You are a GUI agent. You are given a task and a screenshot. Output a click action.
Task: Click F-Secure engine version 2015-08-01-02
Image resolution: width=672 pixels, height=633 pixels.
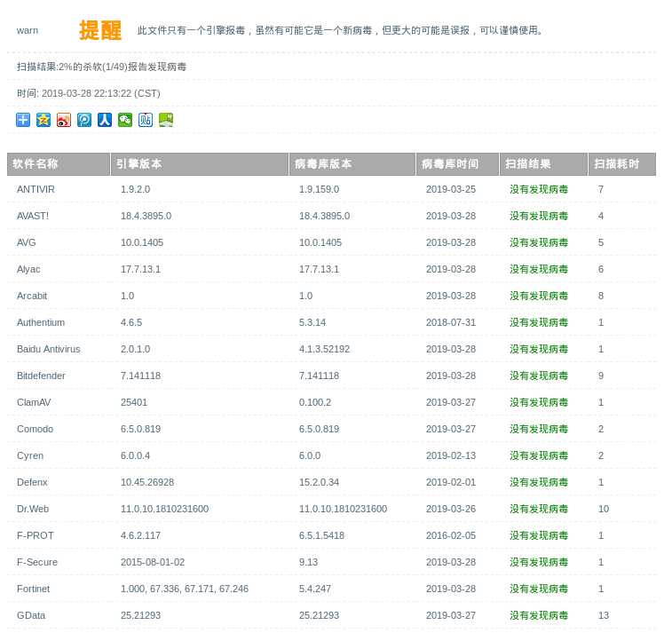click(153, 561)
